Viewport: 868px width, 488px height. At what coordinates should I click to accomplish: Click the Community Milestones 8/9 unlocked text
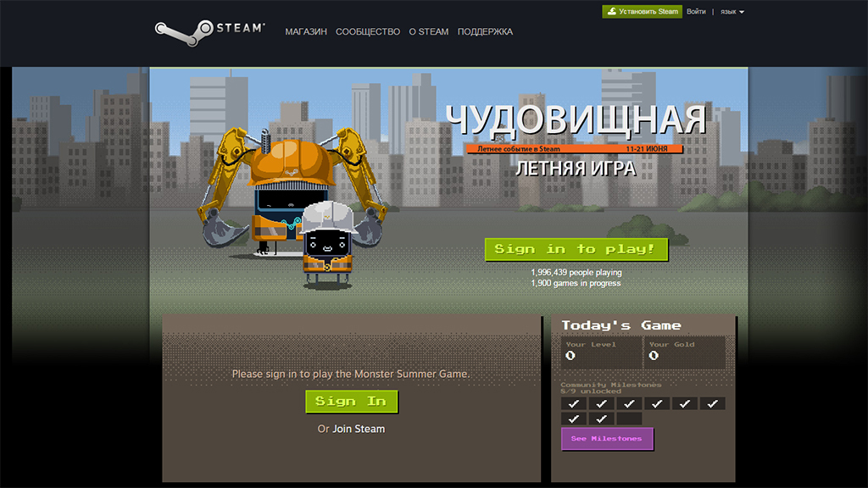(610, 388)
